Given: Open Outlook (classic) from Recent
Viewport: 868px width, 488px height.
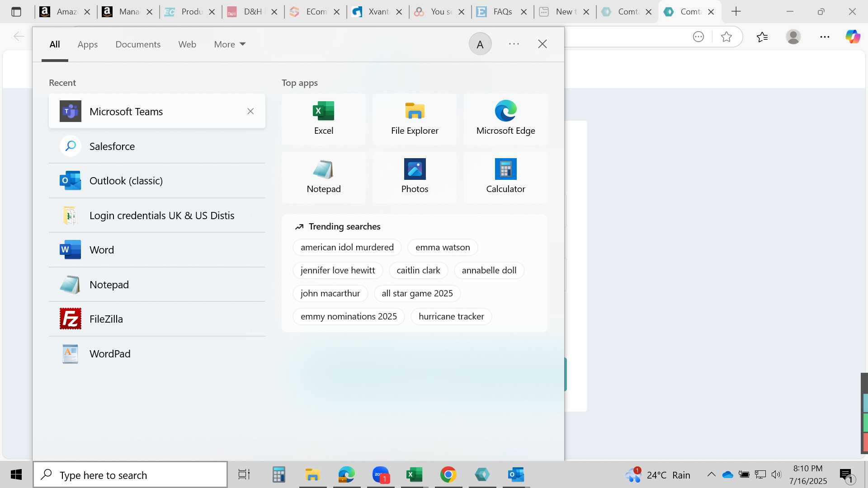Looking at the screenshot, I should (x=157, y=181).
